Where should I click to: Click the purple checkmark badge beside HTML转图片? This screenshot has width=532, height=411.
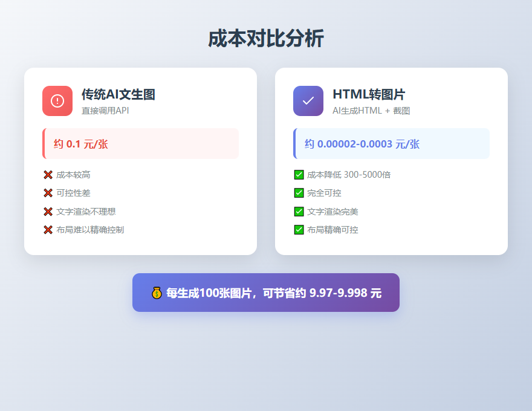308,100
